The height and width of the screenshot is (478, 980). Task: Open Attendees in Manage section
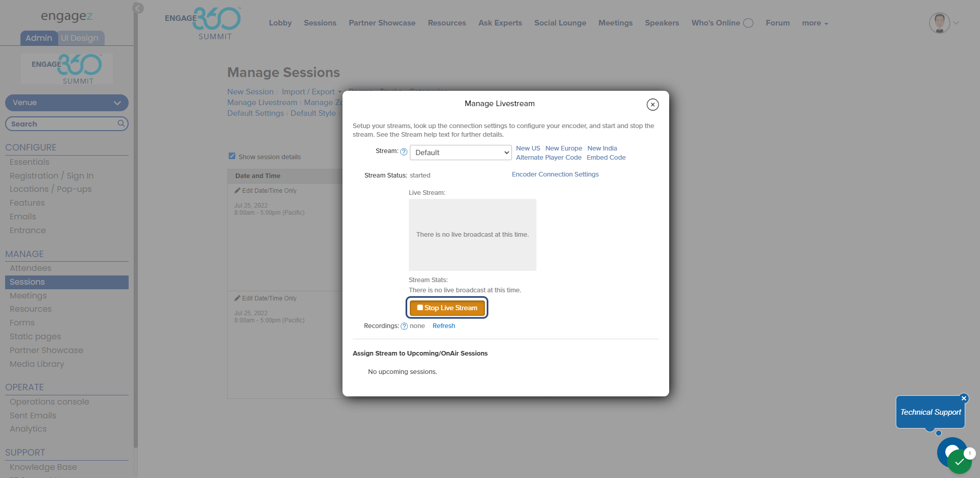click(x=31, y=268)
